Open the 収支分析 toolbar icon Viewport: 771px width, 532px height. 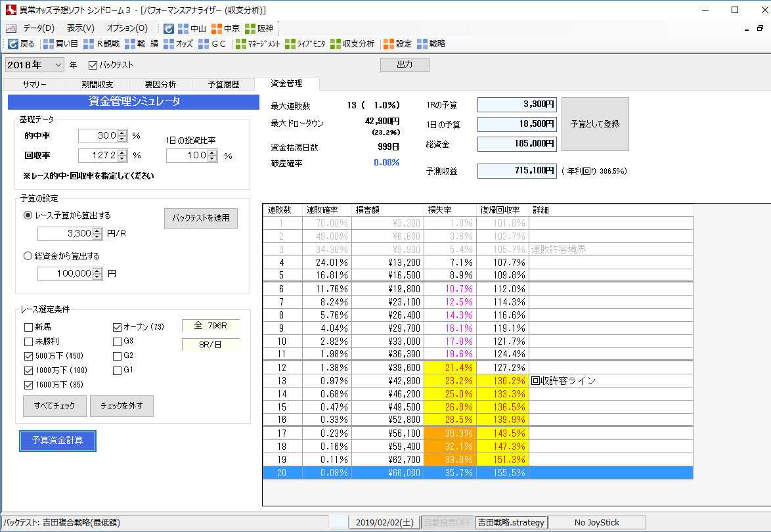click(x=336, y=44)
